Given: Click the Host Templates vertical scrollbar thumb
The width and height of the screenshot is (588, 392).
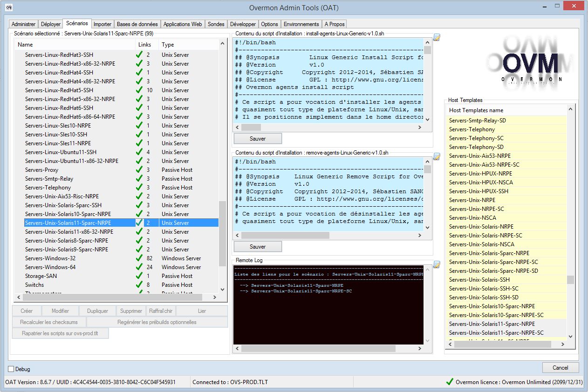Looking at the screenshot, I should (x=571, y=279).
